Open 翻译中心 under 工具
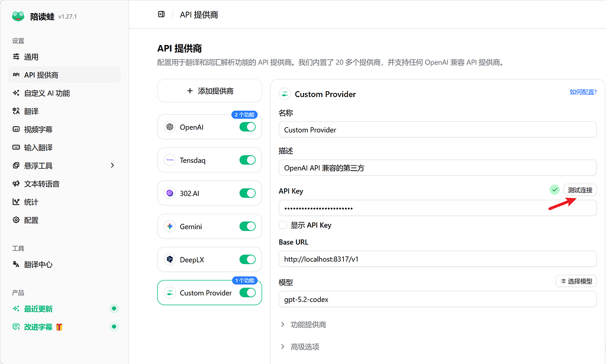606x364 pixels. tap(64, 265)
